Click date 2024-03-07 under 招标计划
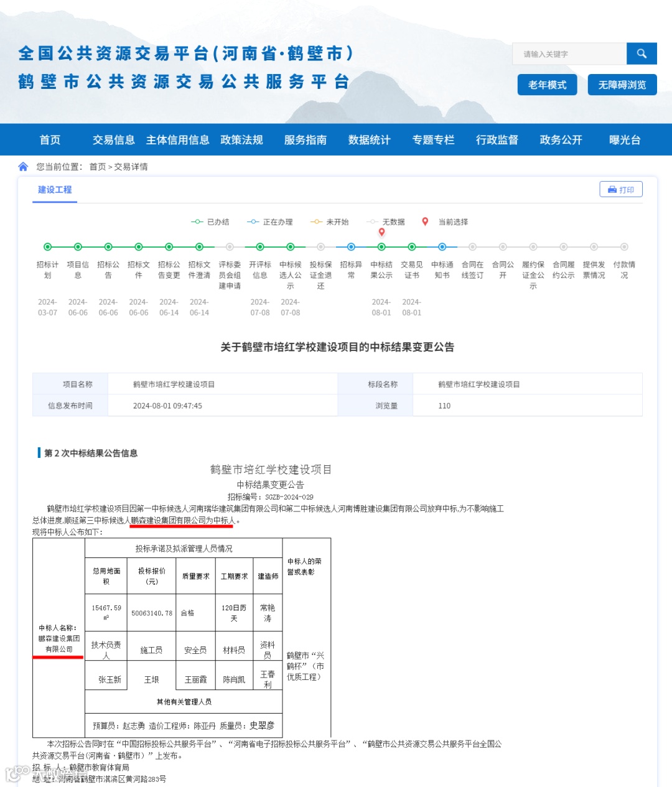Viewport: 672px width, 787px height. tap(47, 307)
